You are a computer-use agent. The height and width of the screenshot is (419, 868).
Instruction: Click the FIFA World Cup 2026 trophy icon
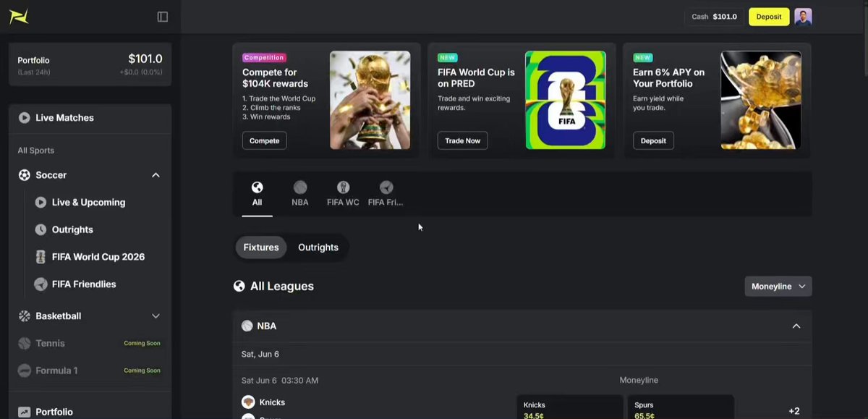pyautogui.click(x=41, y=257)
